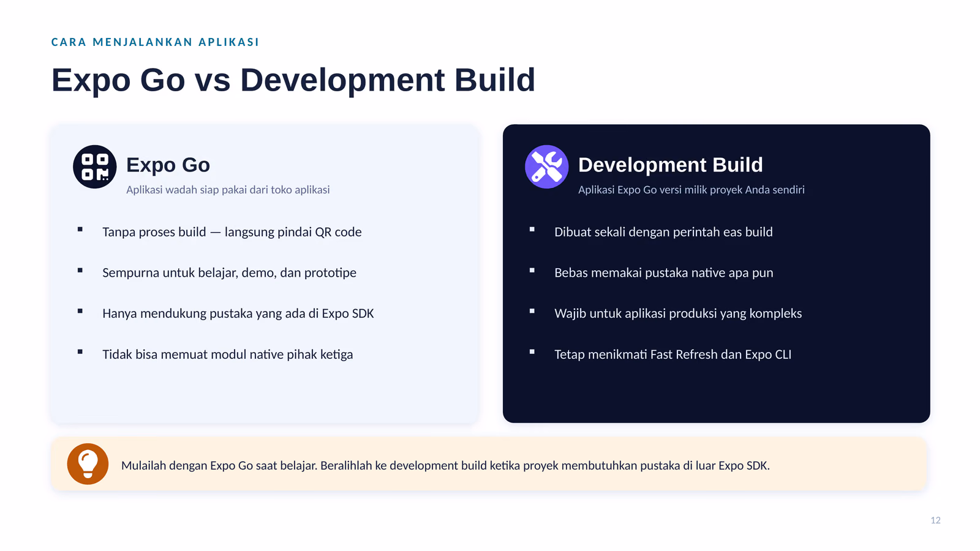Click the "Expo Go" card heading
The height and width of the screenshot is (551, 980).
coord(168,165)
